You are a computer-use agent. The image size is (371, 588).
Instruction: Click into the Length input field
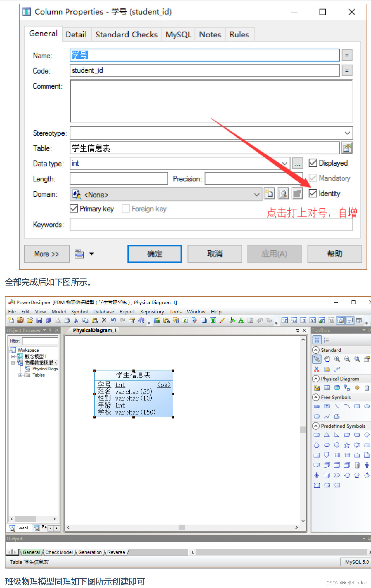point(119,178)
